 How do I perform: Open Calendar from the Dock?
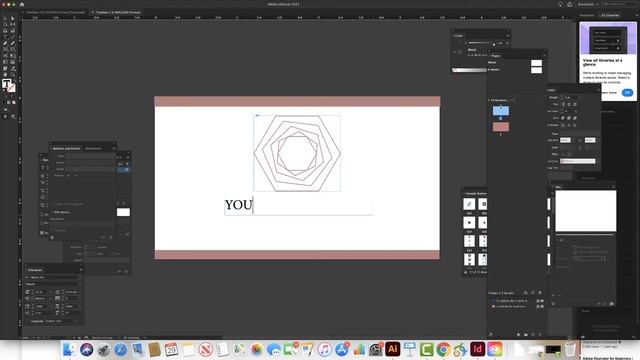click(x=171, y=349)
